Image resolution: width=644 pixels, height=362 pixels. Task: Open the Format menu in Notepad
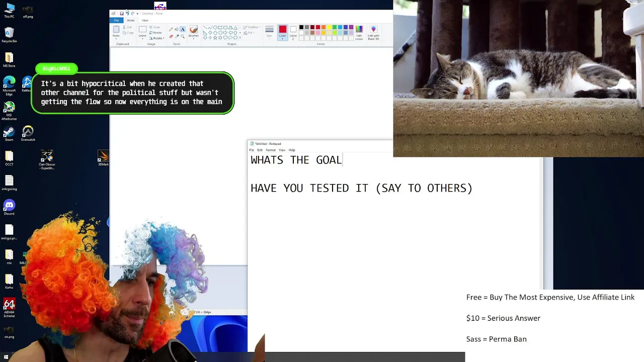271,150
